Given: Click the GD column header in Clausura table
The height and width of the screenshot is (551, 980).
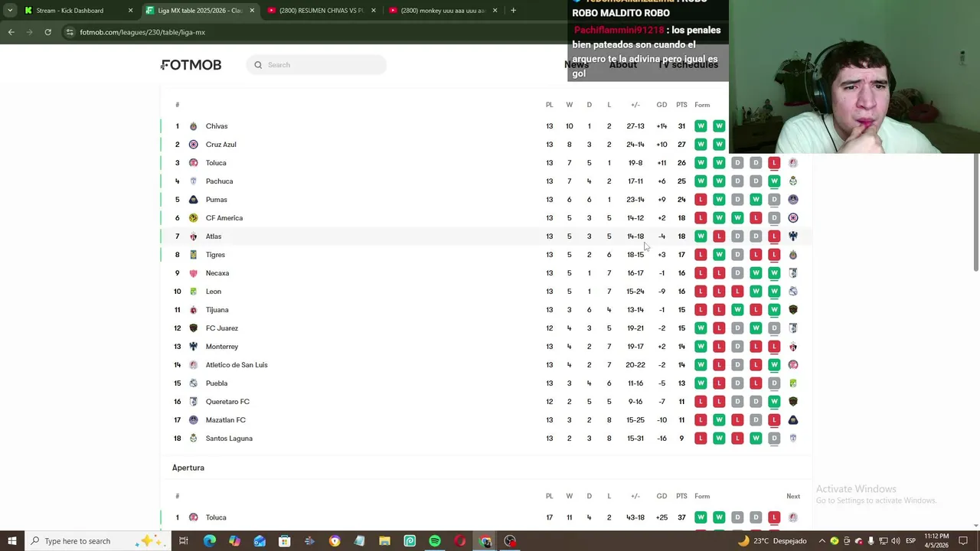Looking at the screenshot, I should pyautogui.click(x=661, y=105).
